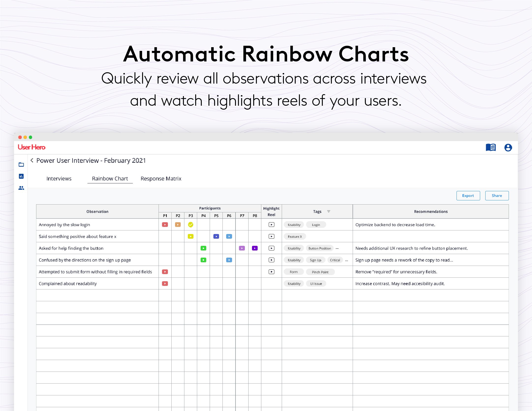
Task: Play P1 red clip for readability complaint
Action: click(165, 283)
